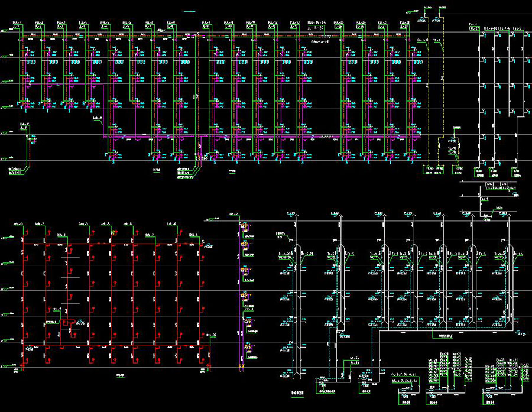This screenshot has width=532, height=412.
Task: Click the XHL-02 label at lower right
Action: pyautogui.click(x=210, y=335)
